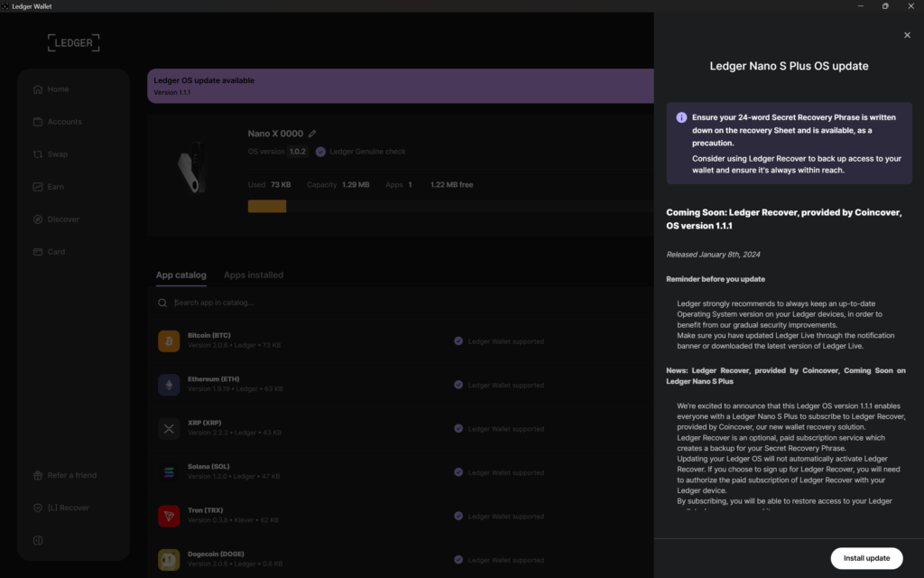This screenshot has width=924, height=578.
Task: Edit the Nano X 0000 device name
Action: point(312,134)
